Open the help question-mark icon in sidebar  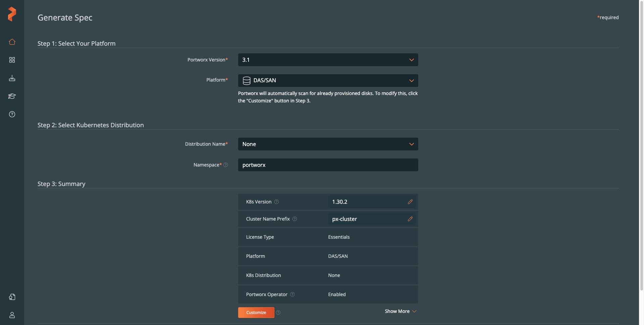[12, 114]
